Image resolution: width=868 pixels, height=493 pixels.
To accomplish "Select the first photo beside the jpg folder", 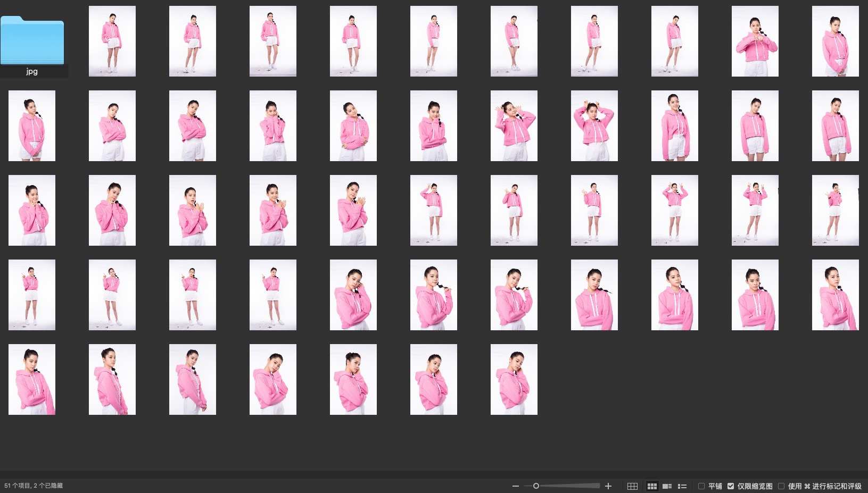I will coord(112,41).
